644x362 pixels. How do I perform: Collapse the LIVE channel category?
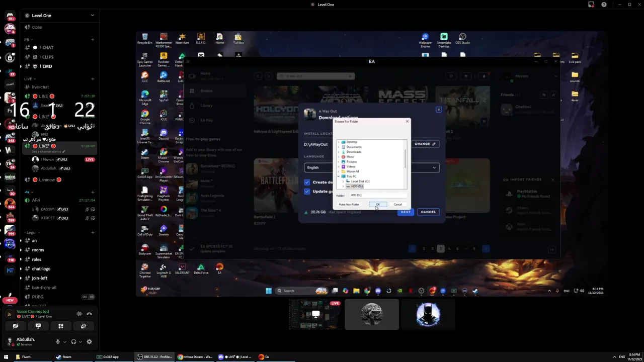click(x=29, y=79)
